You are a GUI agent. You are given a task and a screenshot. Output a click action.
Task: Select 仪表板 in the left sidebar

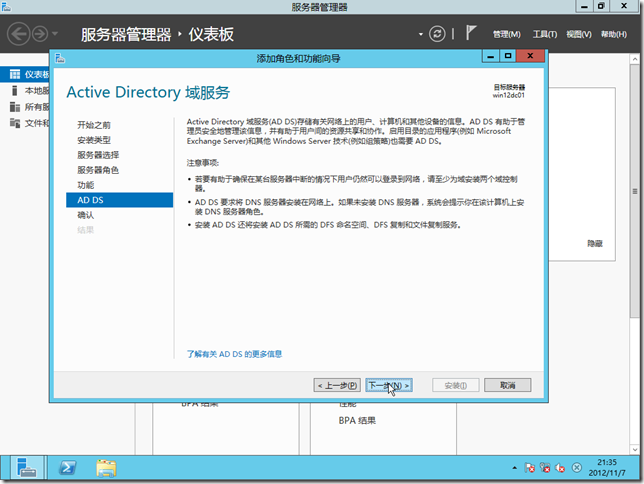click(25, 74)
